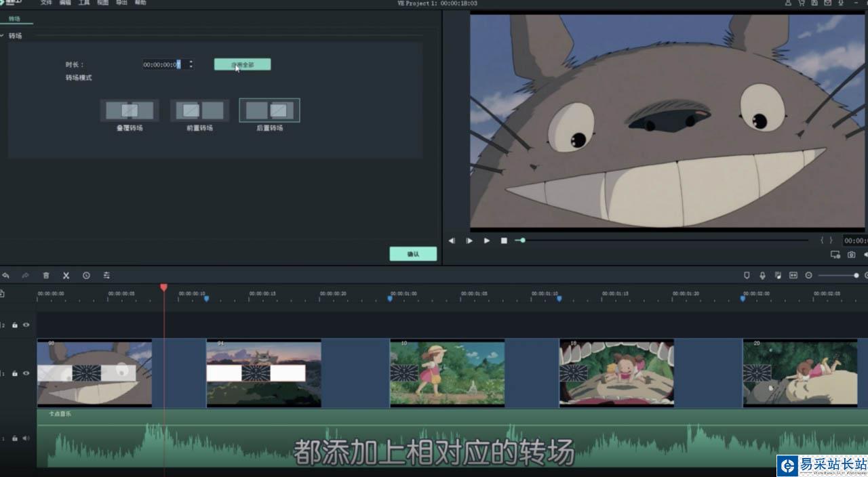Toggle lock on video track 1

coord(15,373)
